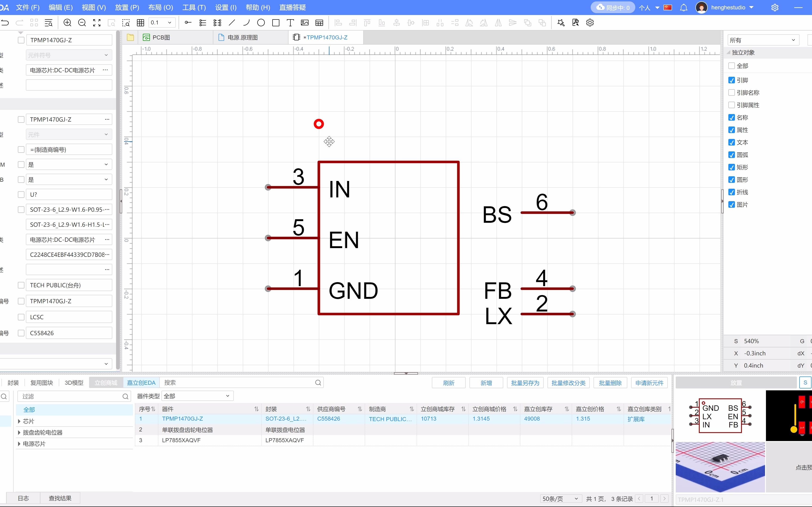Viewport: 812px width, 507px height.
Task: Click the Zoom In tool
Action: pyautogui.click(x=67, y=23)
